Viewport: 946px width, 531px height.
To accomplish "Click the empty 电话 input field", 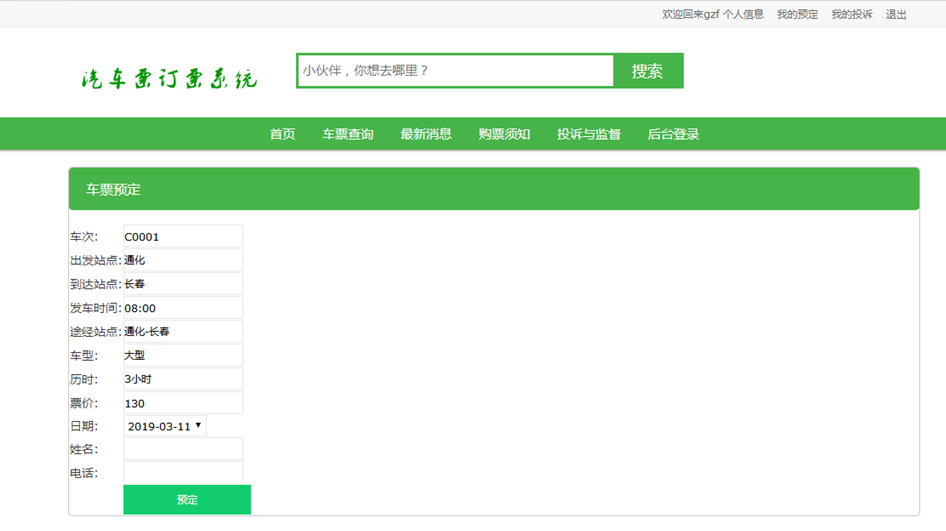I will click(x=183, y=473).
